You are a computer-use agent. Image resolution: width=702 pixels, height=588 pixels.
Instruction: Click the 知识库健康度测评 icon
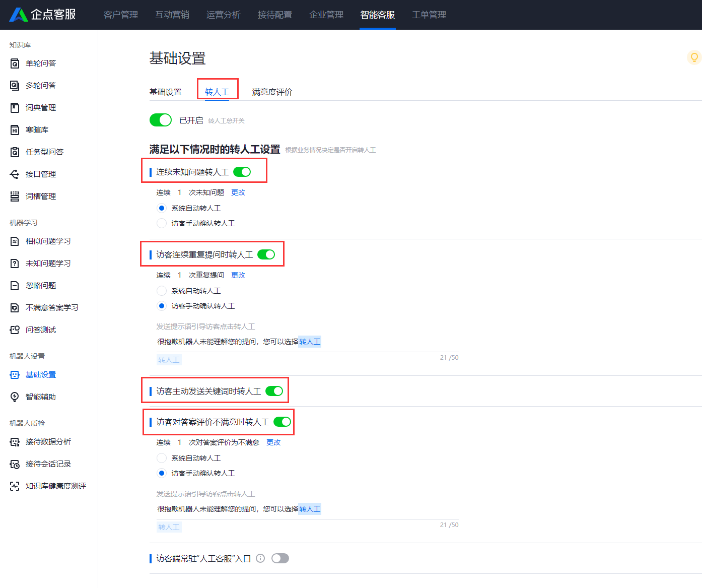pos(15,486)
